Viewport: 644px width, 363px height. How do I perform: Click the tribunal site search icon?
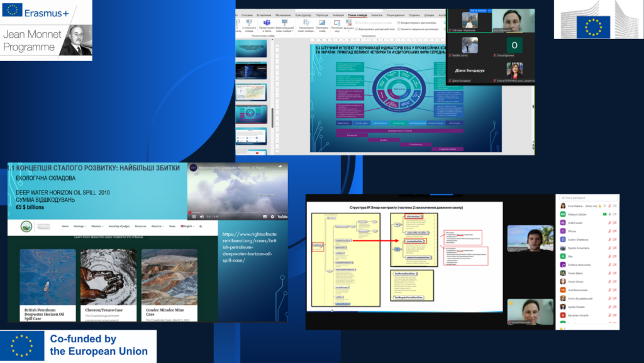coord(201,226)
